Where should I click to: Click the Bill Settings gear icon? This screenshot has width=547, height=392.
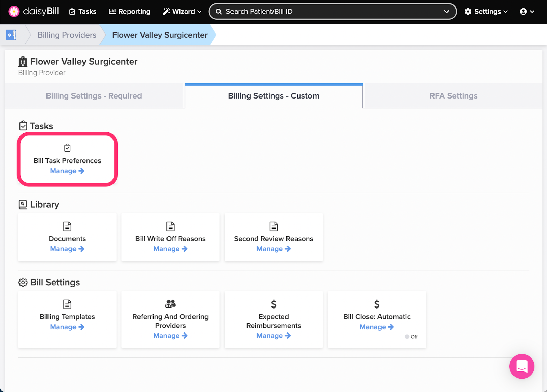click(23, 283)
